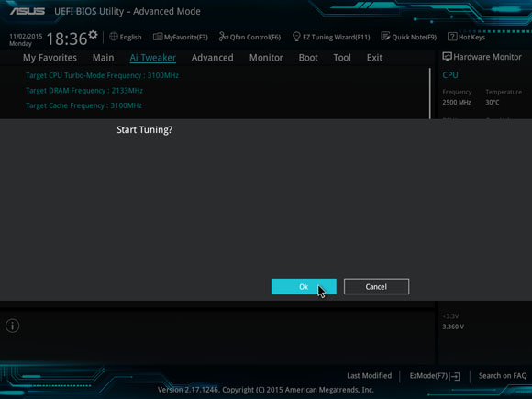Show the Hot Keys list
This screenshot has height=399, width=532.
[x=467, y=37]
